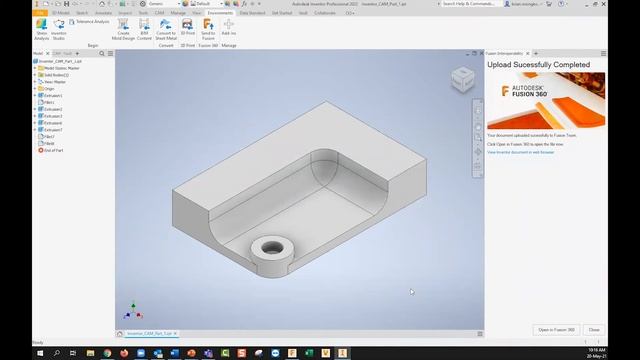This screenshot has width=640, height=360.
Task: Expand Model States: Master node
Action: click(x=35, y=68)
